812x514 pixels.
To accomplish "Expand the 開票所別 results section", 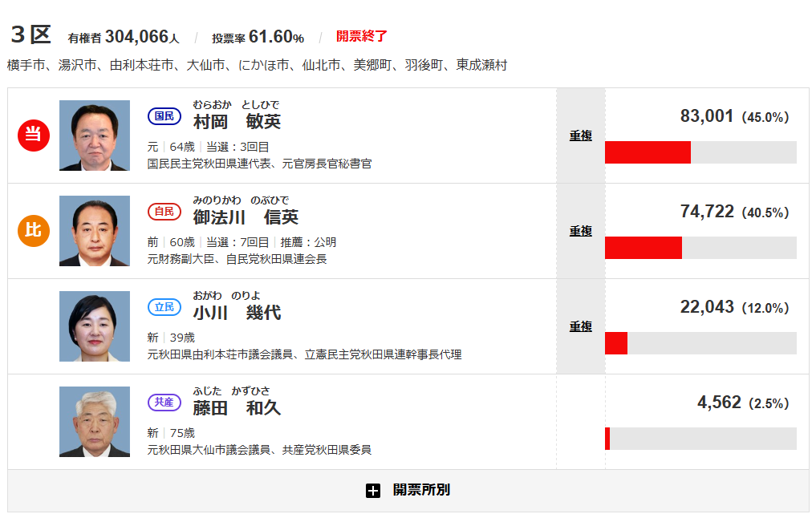I will point(420,490).
